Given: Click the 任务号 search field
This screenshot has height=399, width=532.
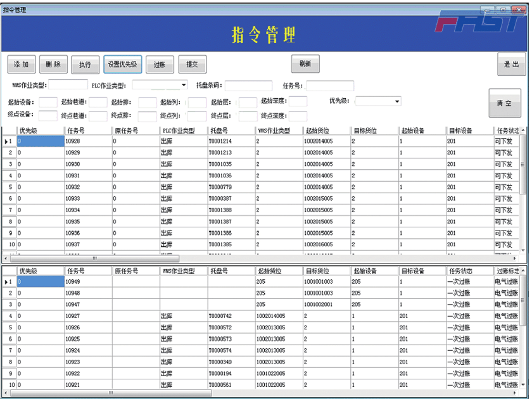Looking at the screenshot, I should [329, 85].
